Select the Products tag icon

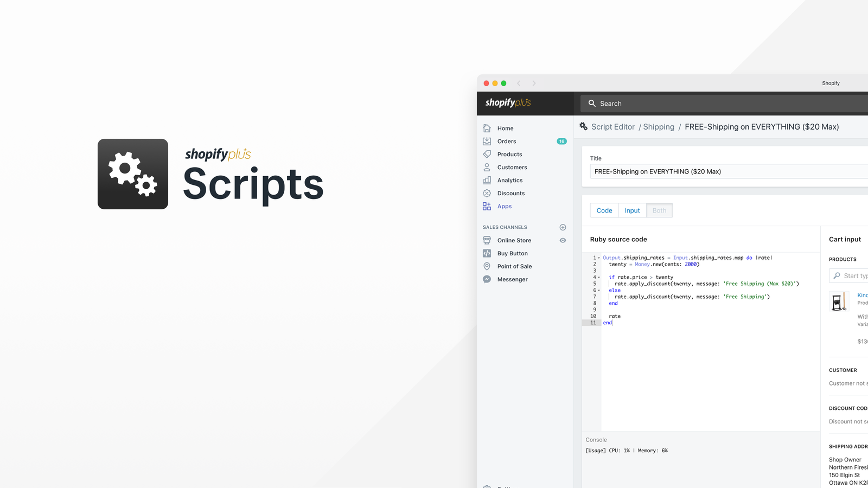pos(487,154)
